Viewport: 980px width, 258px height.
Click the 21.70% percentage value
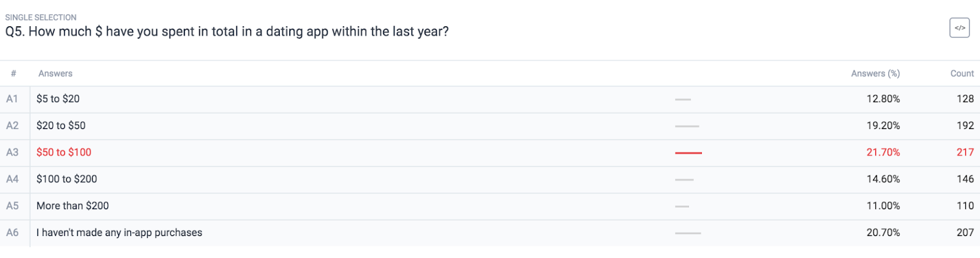883,152
